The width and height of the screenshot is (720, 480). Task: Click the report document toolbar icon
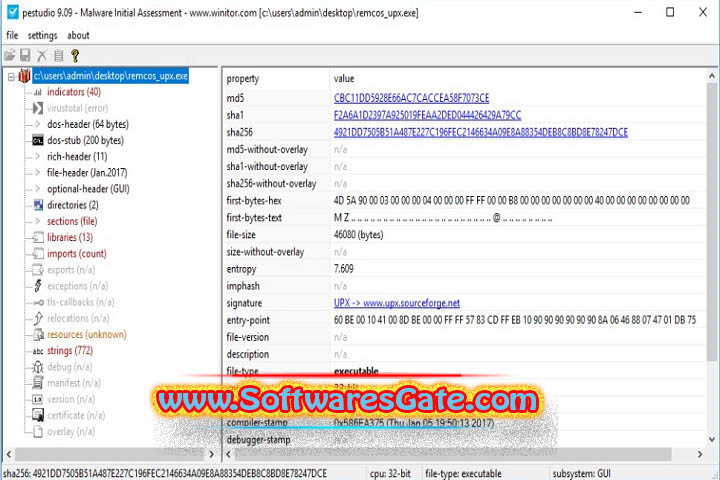(58, 56)
